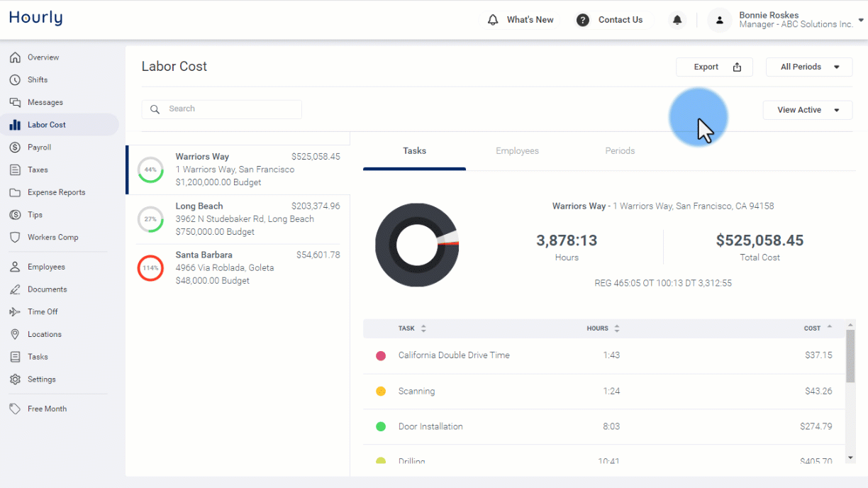This screenshot has width=868, height=488.
Task: Open the Messages chat icon
Action: point(15,103)
